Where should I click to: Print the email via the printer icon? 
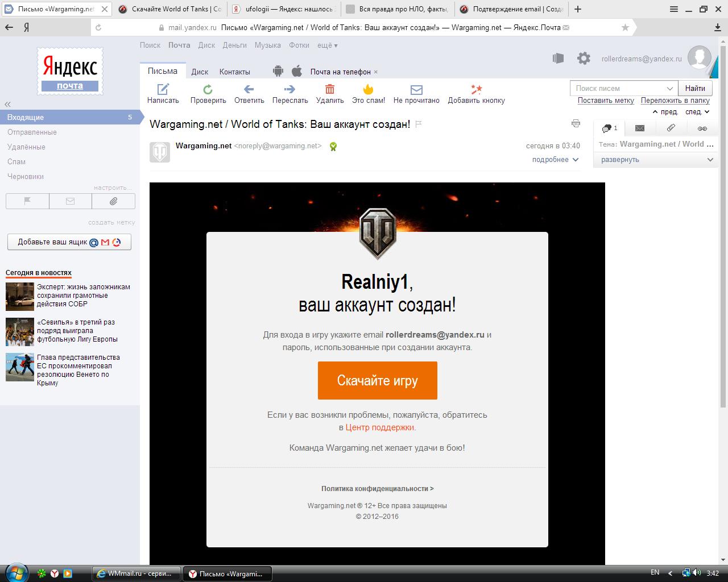click(x=576, y=123)
